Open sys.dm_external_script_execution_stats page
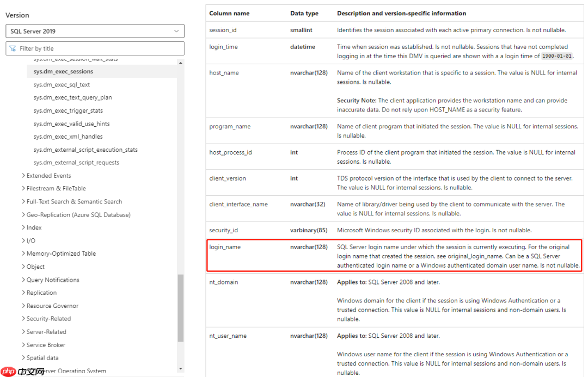 pyautogui.click(x=85, y=150)
